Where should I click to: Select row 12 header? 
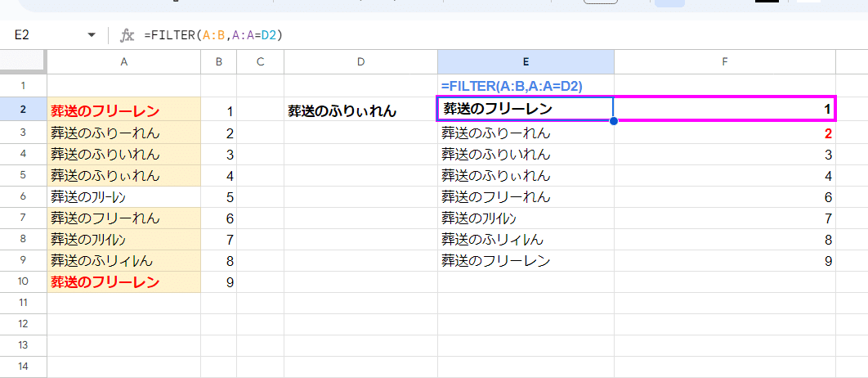(x=23, y=324)
